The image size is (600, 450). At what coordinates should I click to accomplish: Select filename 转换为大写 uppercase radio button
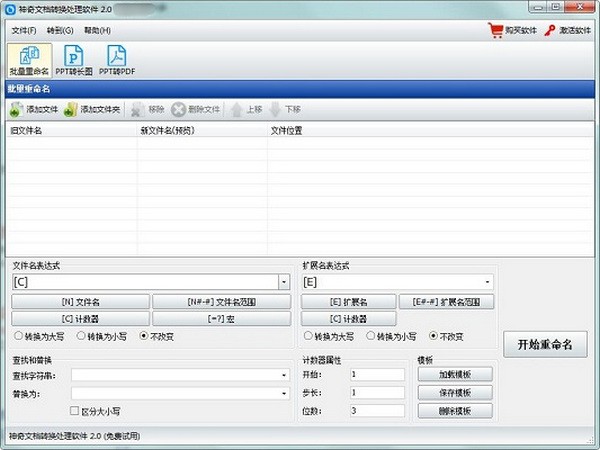(x=17, y=336)
